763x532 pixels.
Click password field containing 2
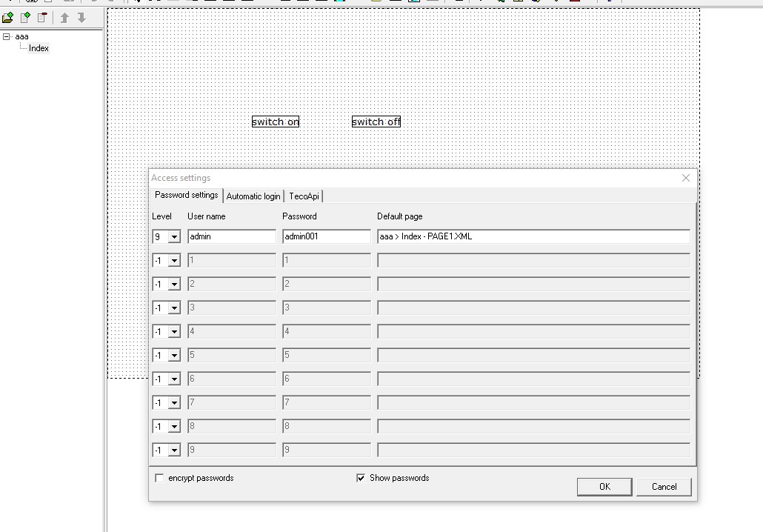point(327,284)
